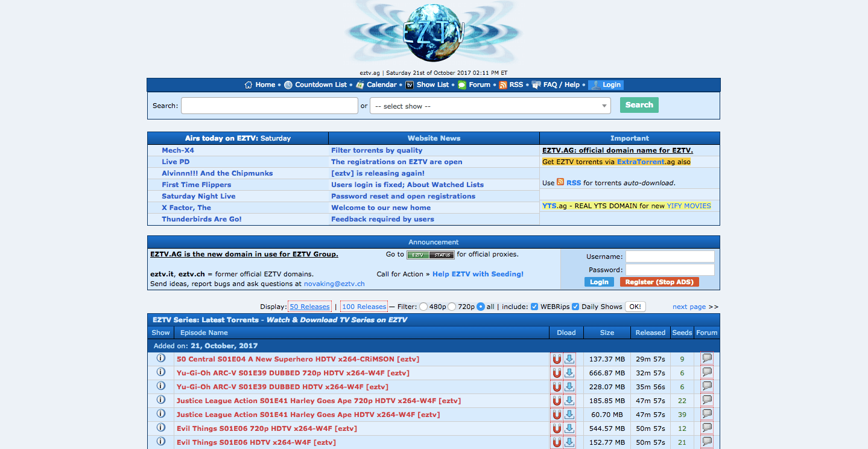This screenshot has height=449, width=868.
Task: Display 100 Releases
Action: [364, 307]
